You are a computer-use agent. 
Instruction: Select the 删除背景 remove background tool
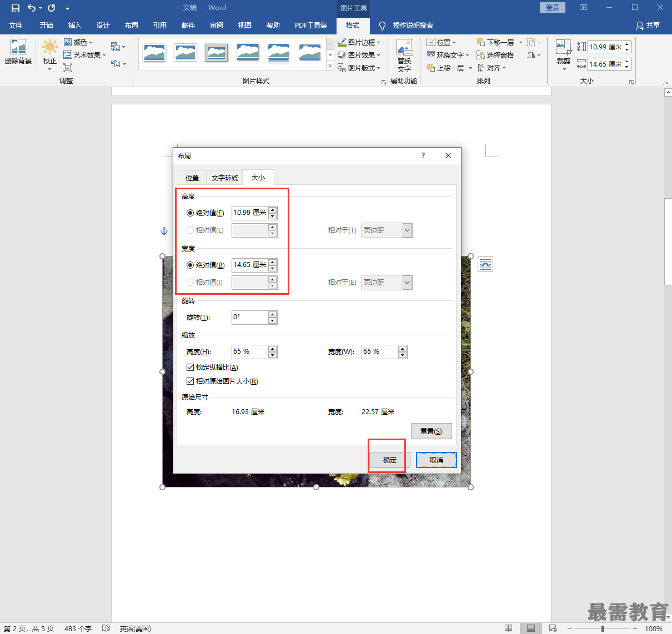coord(18,52)
